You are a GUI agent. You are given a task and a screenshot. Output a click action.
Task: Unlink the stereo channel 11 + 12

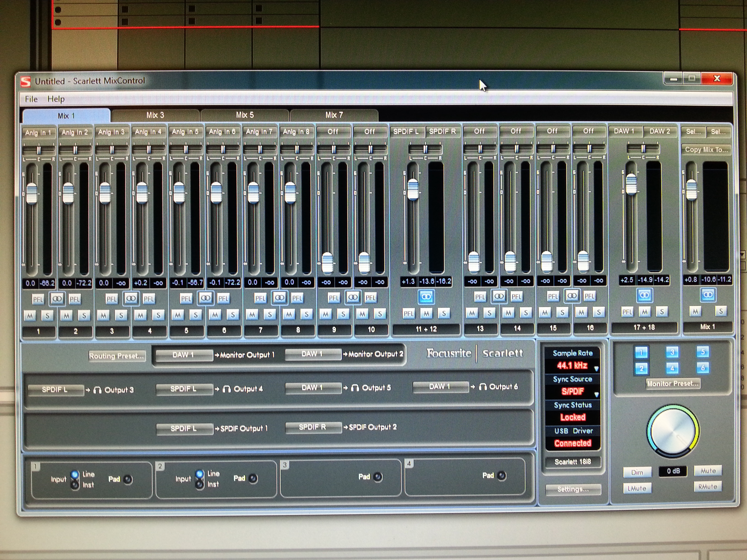point(426,297)
